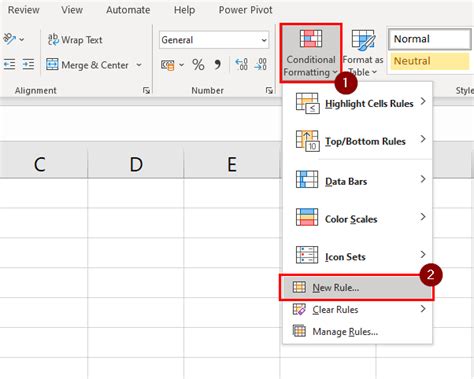Expand Accounting Number Format arrow

[182, 65]
